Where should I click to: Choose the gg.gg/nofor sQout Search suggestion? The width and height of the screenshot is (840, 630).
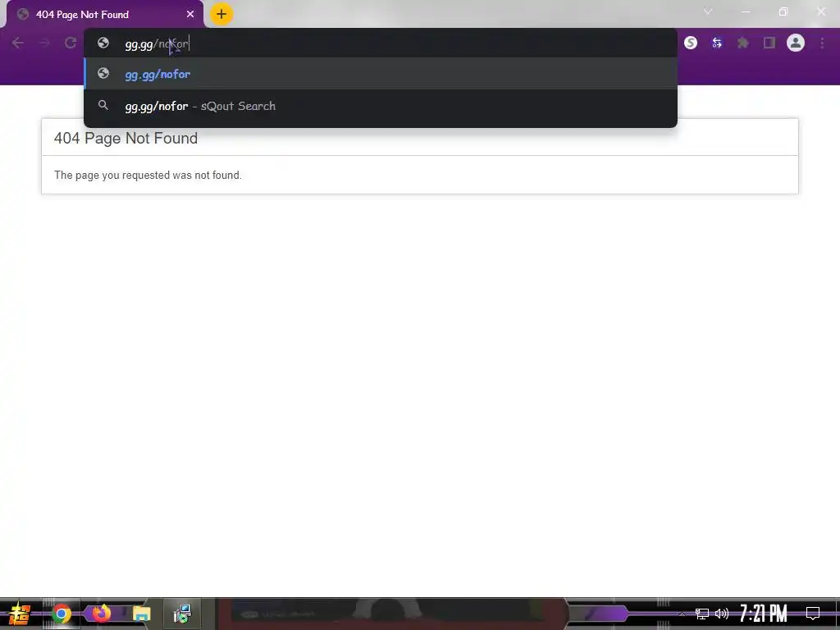point(381,106)
